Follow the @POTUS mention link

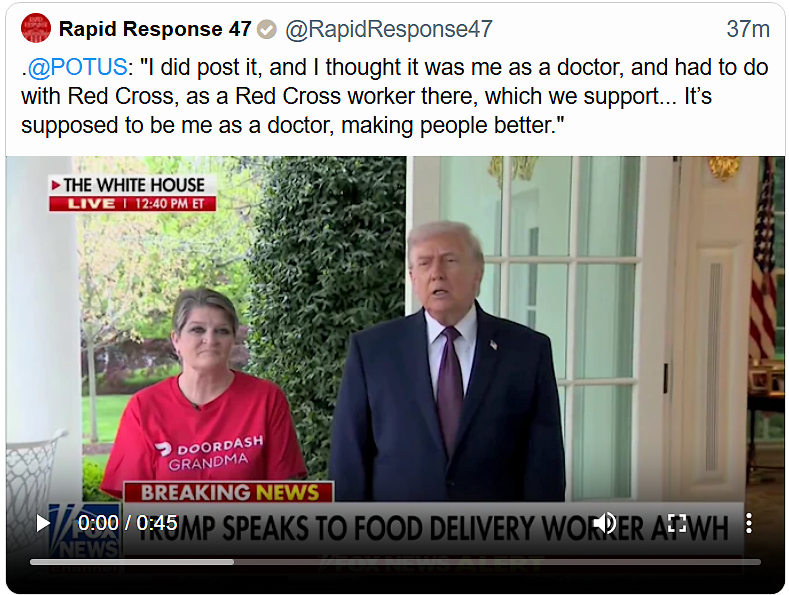click(77, 67)
